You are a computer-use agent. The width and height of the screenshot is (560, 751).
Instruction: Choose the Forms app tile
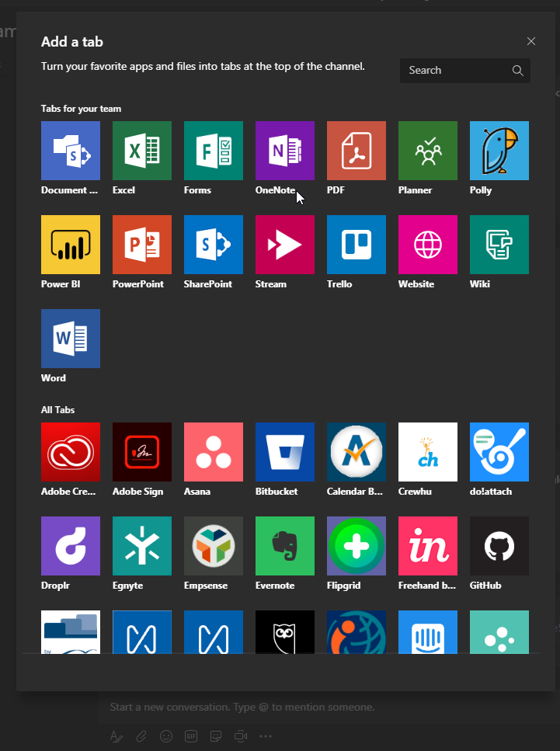[x=213, y=151]
